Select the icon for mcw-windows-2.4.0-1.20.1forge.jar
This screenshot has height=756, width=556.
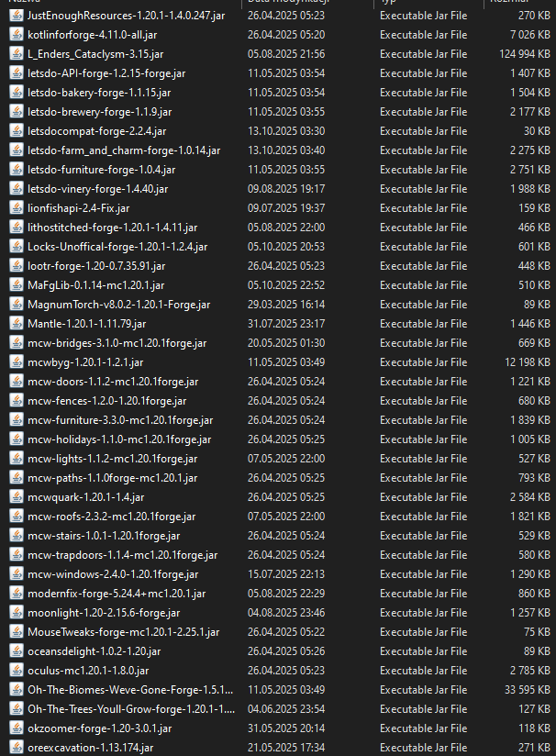pos(17,574)
